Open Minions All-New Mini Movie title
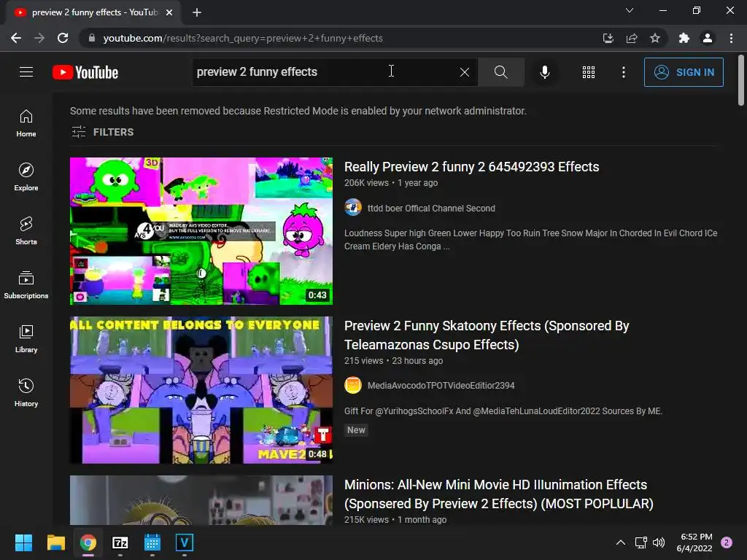The image size is (747, 560). coord(499,494)
